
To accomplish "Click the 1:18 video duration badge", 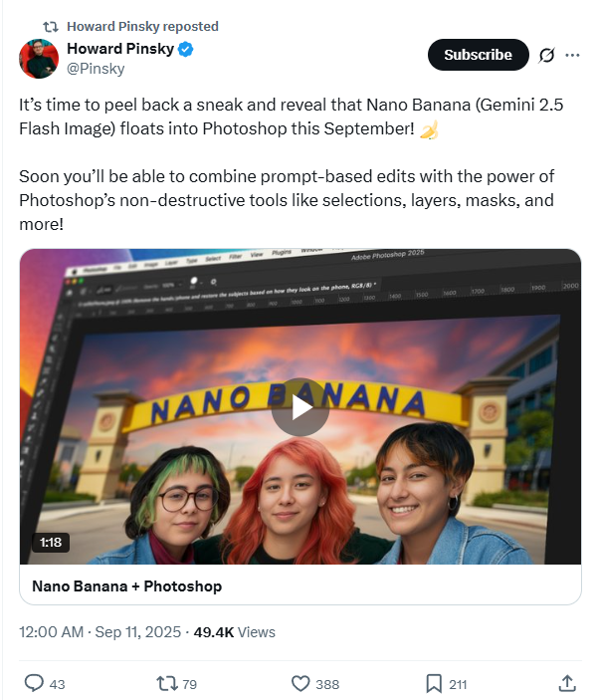I will [51, 543].
